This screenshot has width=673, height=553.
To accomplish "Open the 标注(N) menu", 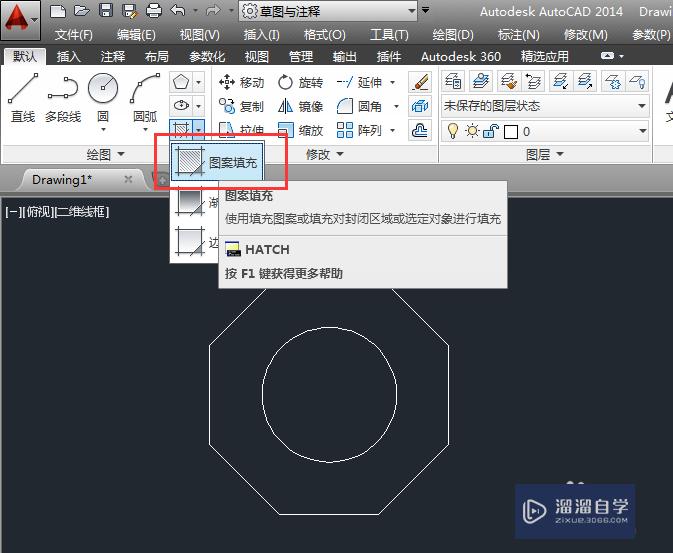I will tap(518, 34).
